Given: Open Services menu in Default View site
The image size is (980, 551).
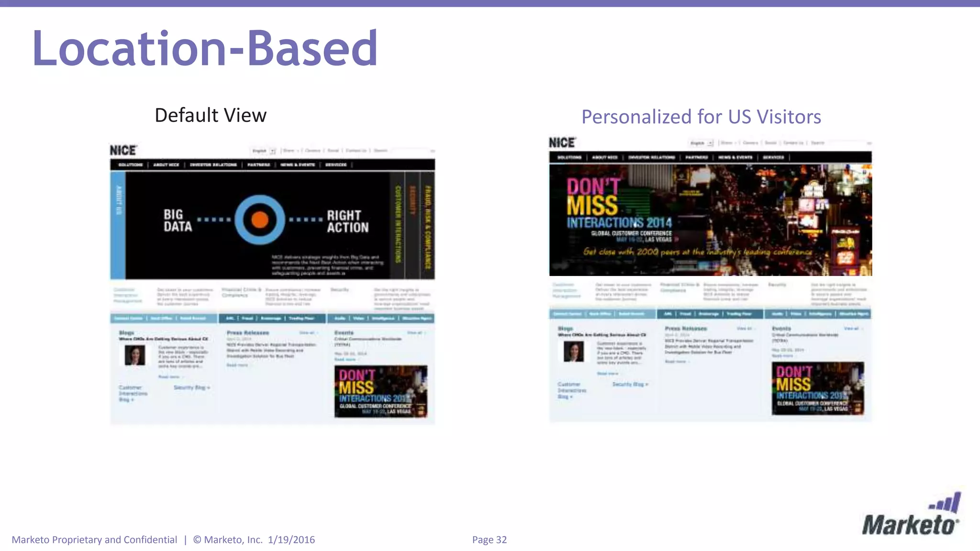Looking at the screenshot, I should click(336, 165).
